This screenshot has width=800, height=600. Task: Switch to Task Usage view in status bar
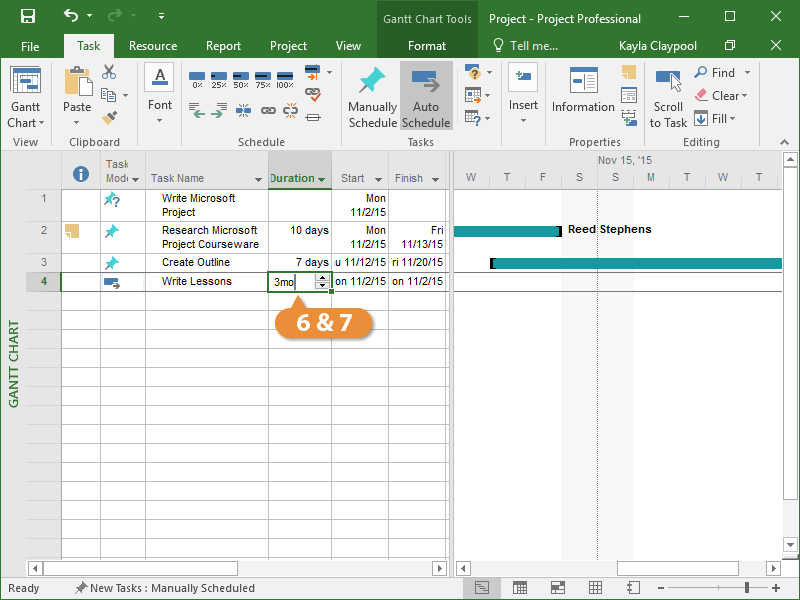point(520,588)
